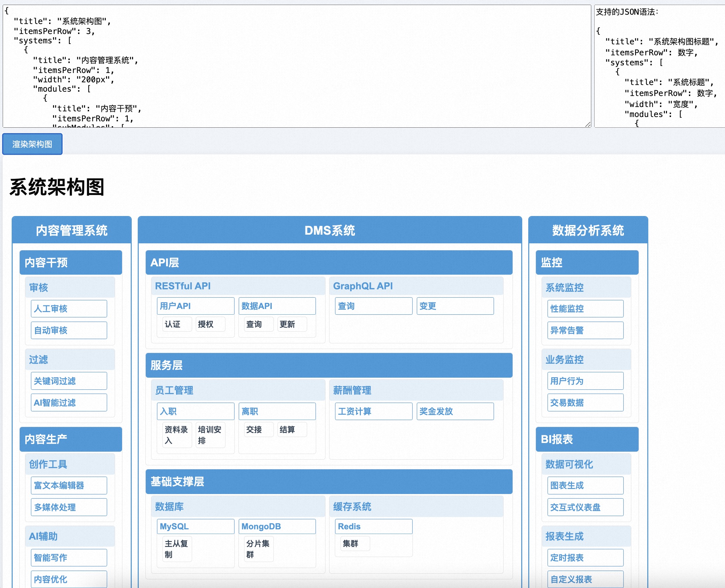This screenshot has width=725, height=588.
Task: Click the 分片集群 chip
Action: click(259, 549)
